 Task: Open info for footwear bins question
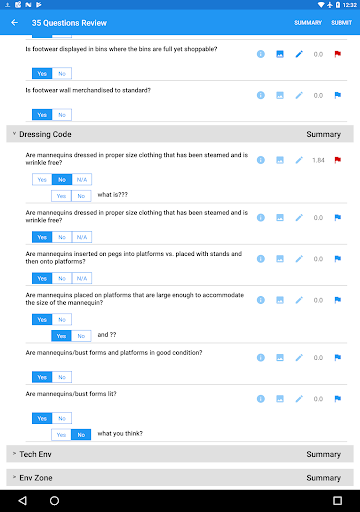click(261, 54)
